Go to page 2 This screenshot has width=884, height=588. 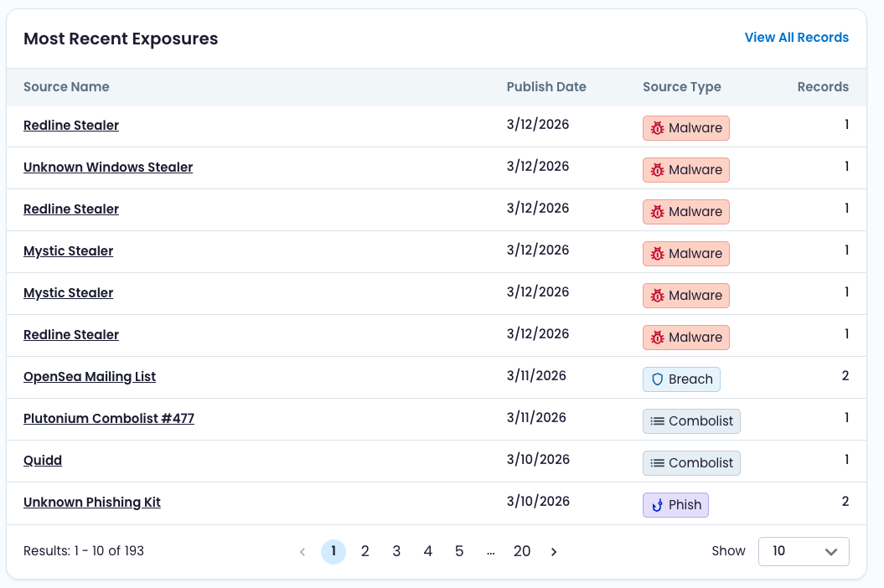point(364,551)
